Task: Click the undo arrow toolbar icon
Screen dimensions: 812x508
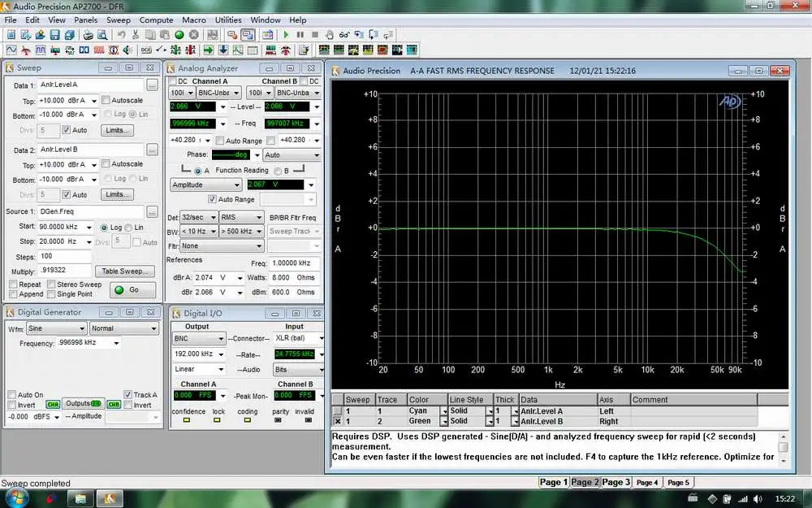Action: point(121,35)
